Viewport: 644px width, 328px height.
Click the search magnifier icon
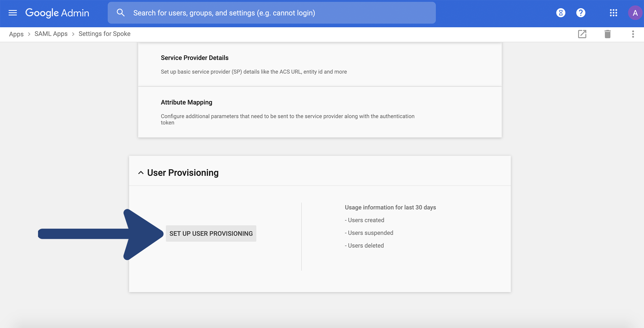click(x=121, y=13)
